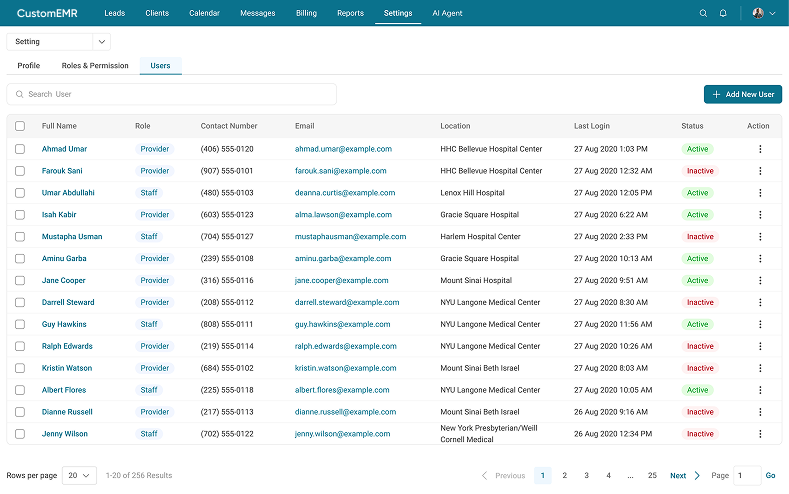Click the Add New User button
This screenshot has width=789, height=494.
[x=742, y=94]
